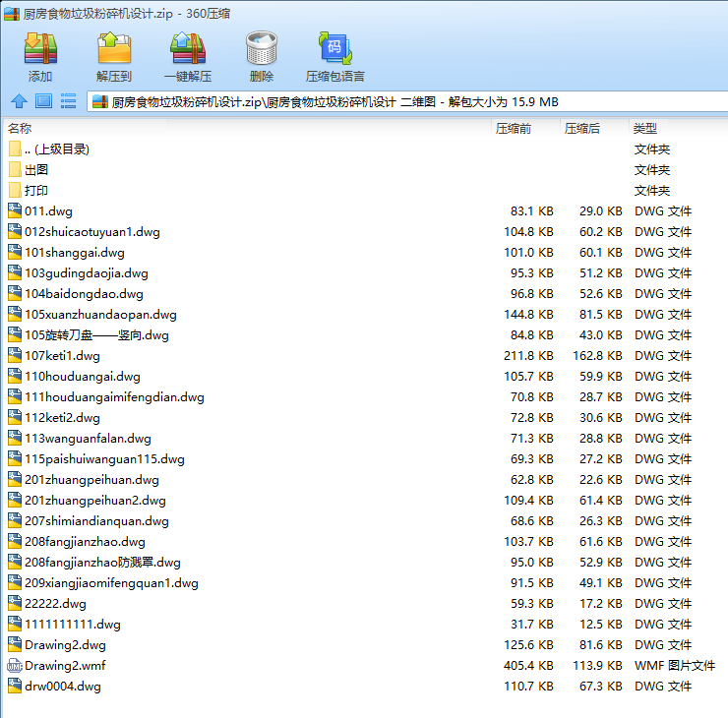
Task: Click the icon next to 107keti1.dwg
Action: [x=15, y=355]
